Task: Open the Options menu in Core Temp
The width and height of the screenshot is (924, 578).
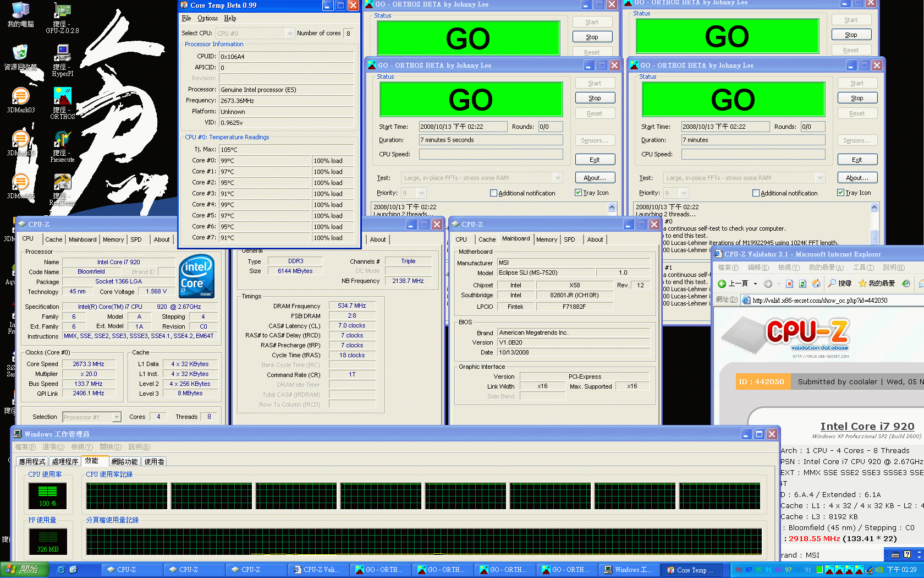Action: pos(208,18)
